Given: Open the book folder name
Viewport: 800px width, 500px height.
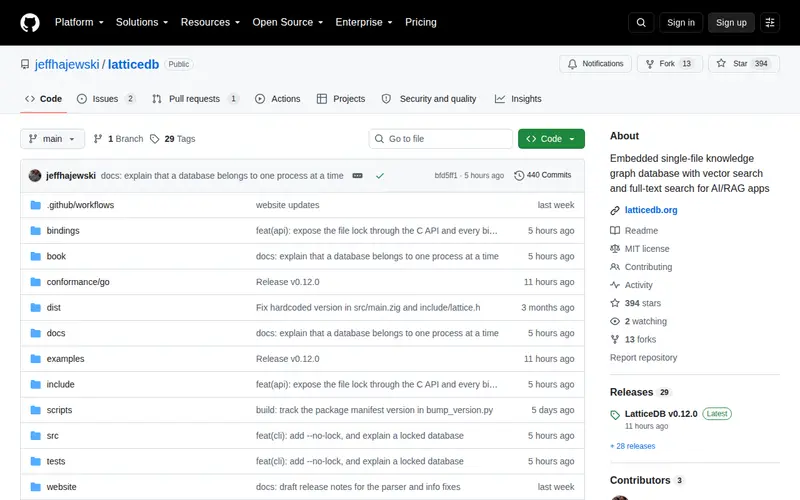Looking at the screenshot, I should click(56, 256).
